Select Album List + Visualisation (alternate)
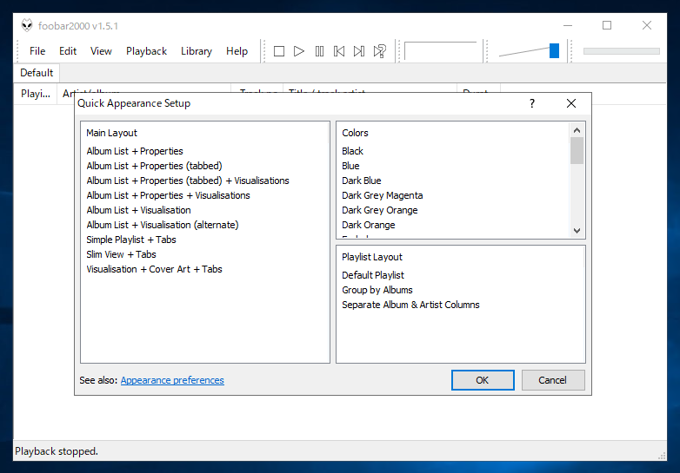The width and height of the screenshot is (680, 473). pyautogui.click(x=163, y=225)
